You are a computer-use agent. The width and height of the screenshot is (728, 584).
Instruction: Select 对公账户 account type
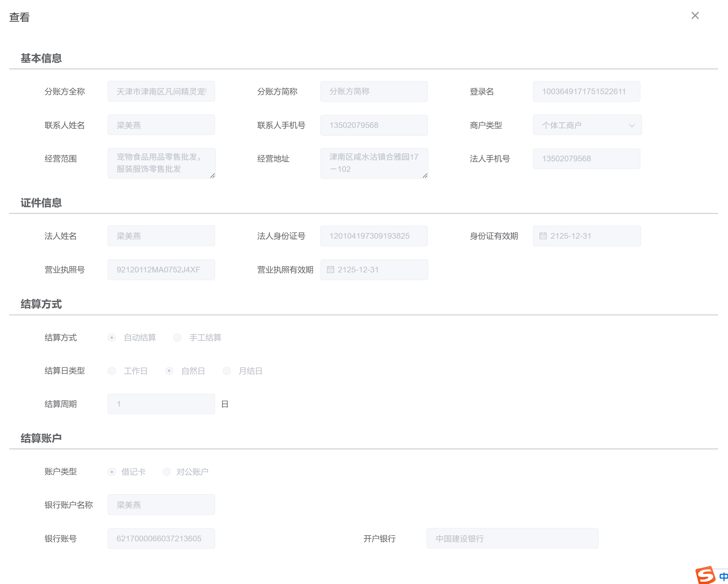click(167, 472)
